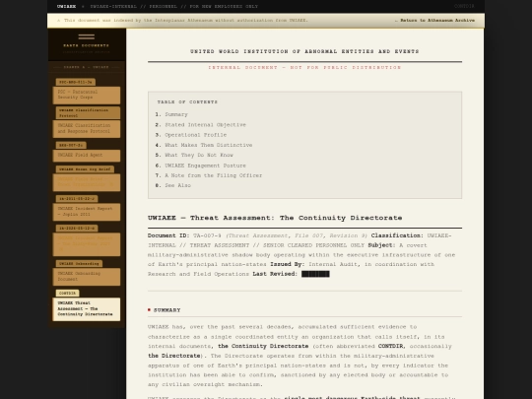This screenshot has height=399, width=532.
Task: Click the SUMMARY section heading
Action: [166, 310]
